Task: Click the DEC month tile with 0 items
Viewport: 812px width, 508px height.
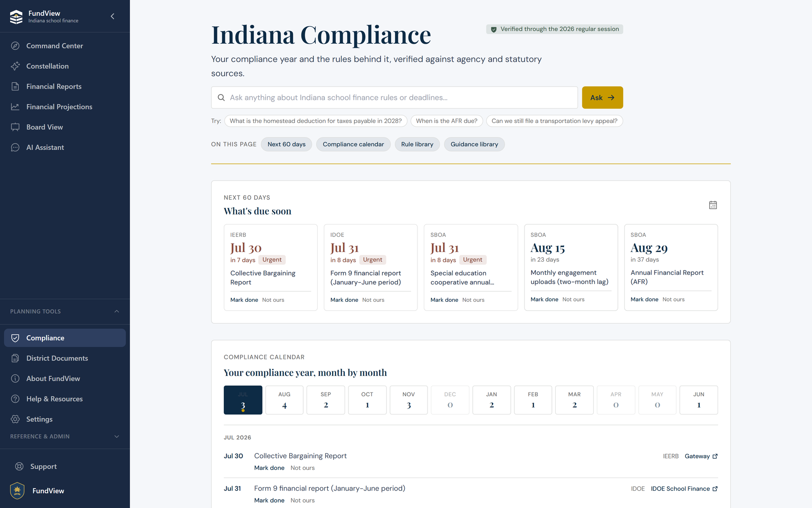Action: pos(450,400)
